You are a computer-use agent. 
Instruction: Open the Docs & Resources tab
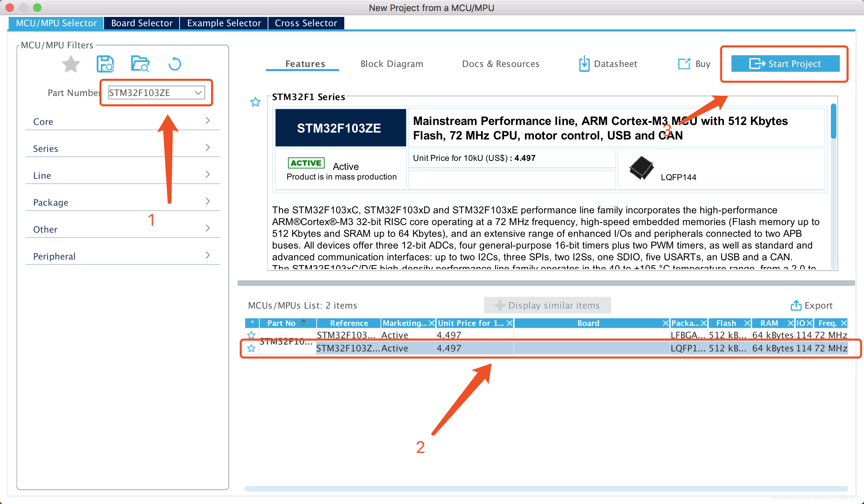tap(500, 64)
